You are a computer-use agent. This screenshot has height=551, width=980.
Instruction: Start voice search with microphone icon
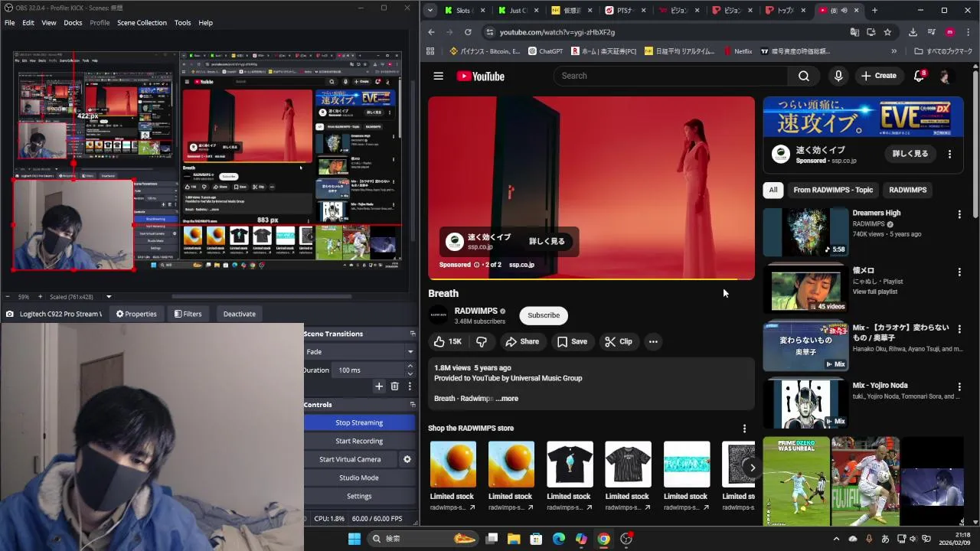pyautogui.click(x=838, y=76)
